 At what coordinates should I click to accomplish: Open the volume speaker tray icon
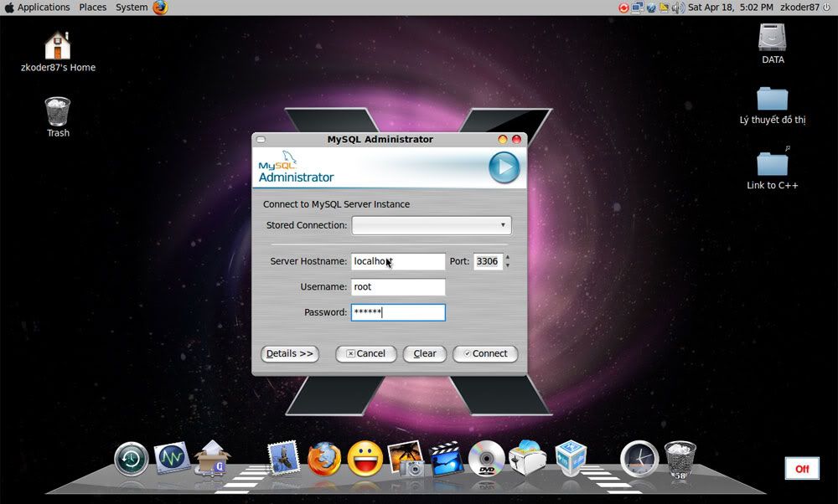click(x=678, y=8)
